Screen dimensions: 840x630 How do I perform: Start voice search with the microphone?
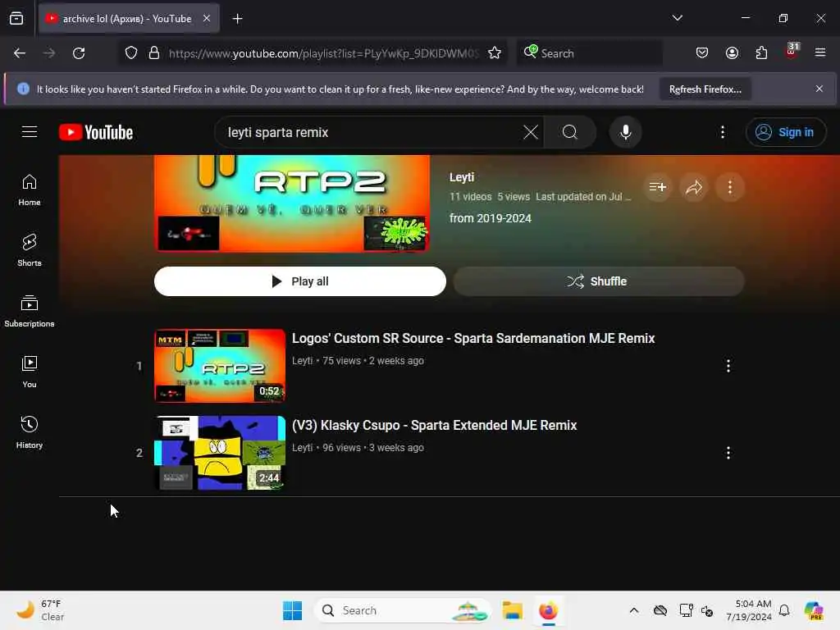pos(625,132)
